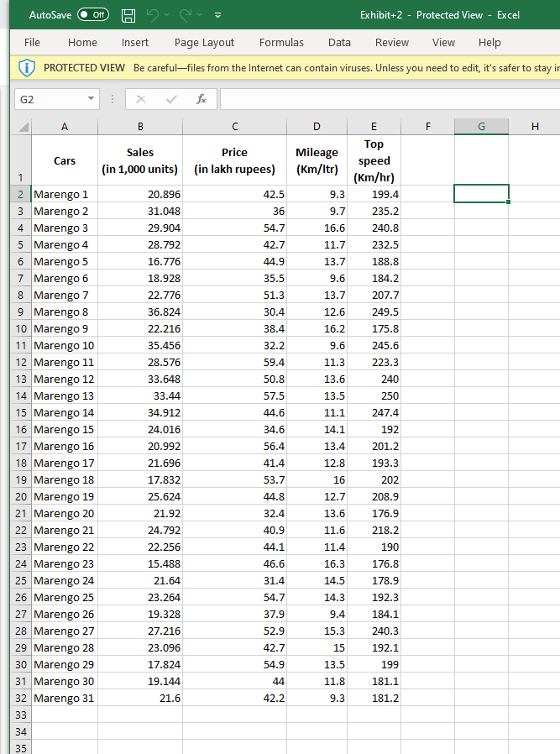Click the Top speed (Km/hr) header
The image size is (560, 754).
374,160
